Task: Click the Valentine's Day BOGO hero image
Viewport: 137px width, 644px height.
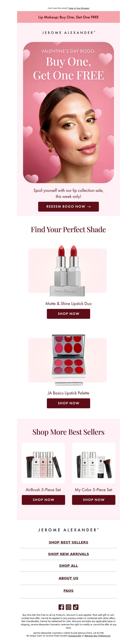Action: [68, 112]
